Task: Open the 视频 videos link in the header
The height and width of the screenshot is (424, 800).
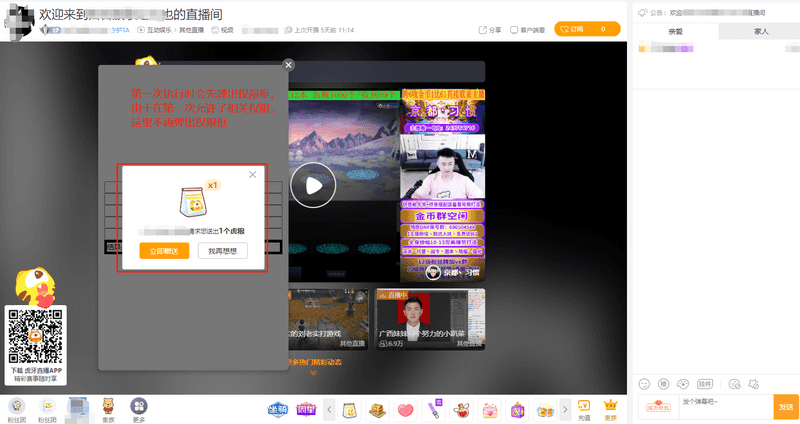Action: tap(222, 30)
